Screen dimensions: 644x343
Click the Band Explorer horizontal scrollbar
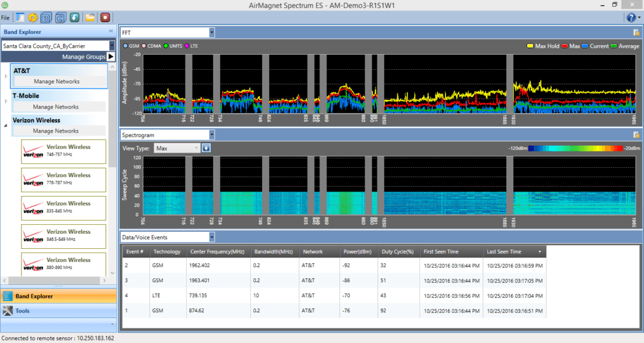click(x=54, y=280)
